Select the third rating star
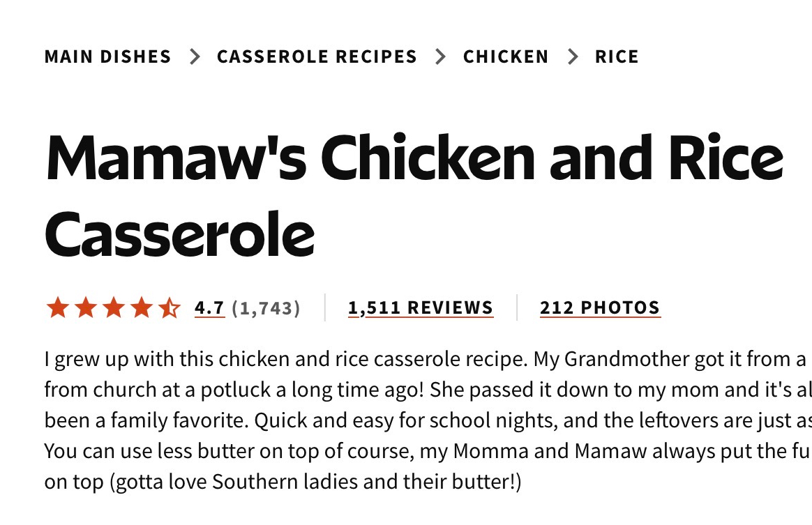The height and width of the screenshot is (525, 812). coord(113,307)
